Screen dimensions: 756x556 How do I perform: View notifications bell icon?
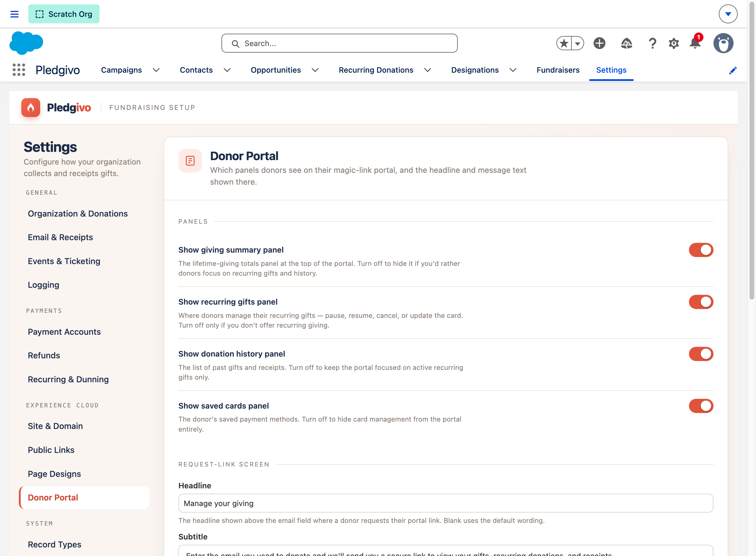tap(695, 43)
